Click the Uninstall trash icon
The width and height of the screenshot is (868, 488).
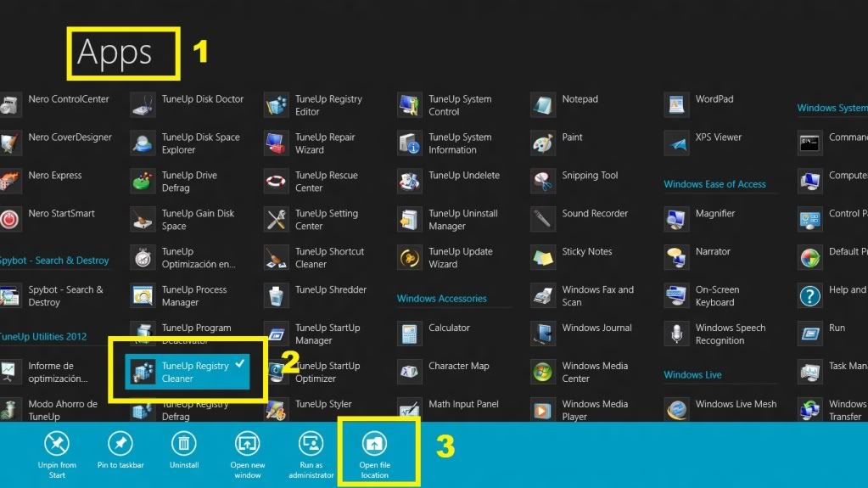click(184, 444)
